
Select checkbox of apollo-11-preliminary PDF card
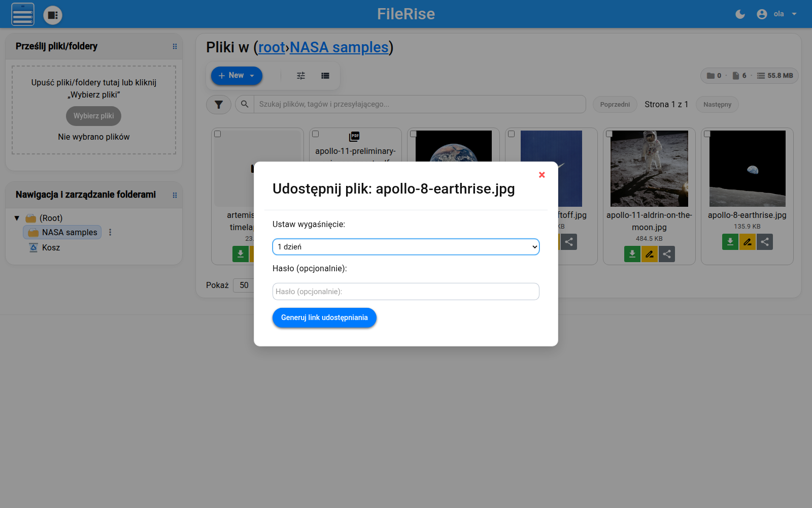click(316, 134)
